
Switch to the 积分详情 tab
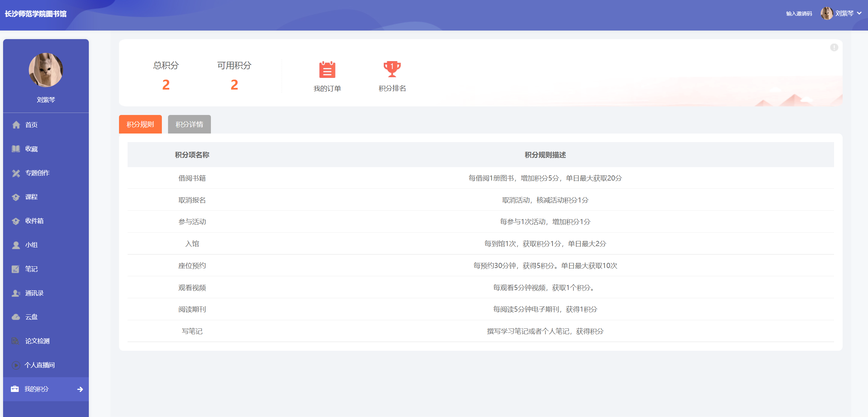click(x=189, y=124)
